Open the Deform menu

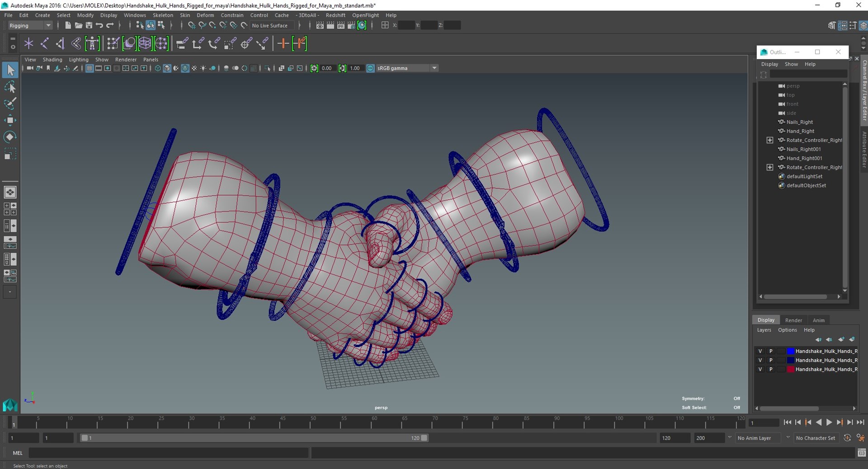pyautogui.click(x=205, y=15)
